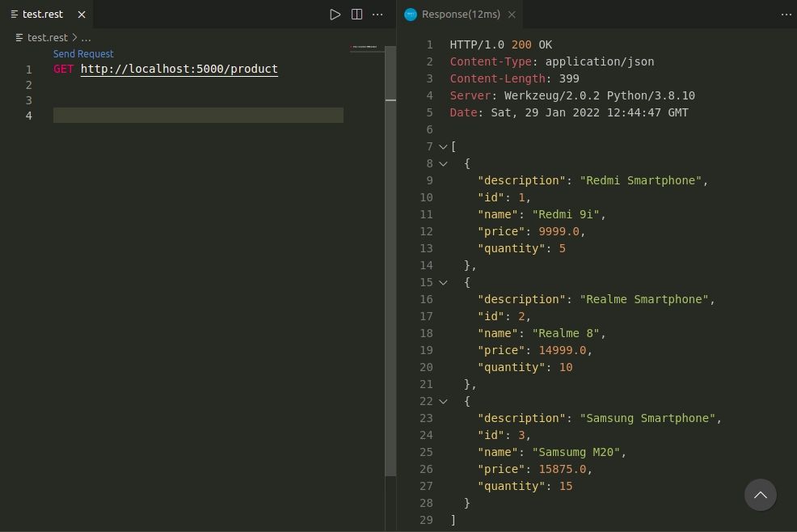797x532 pixels.
Task: Click the breadcrumb ellipsis after test.rest
Action: 86,38
